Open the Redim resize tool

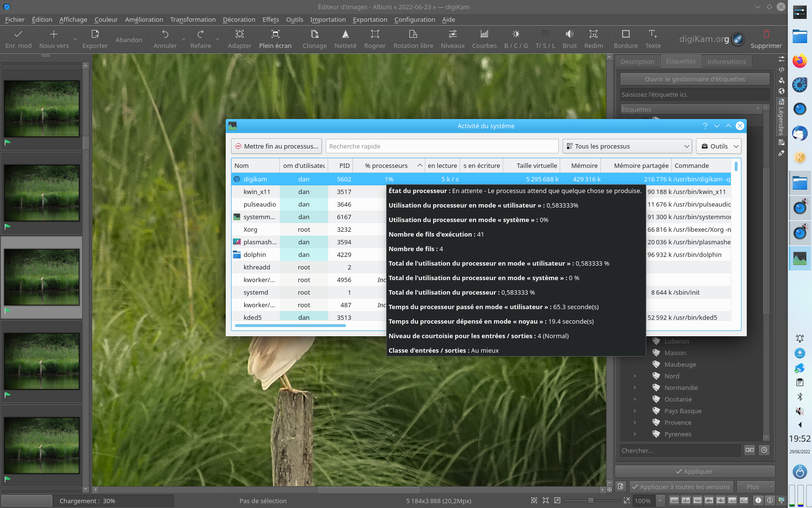coord(594,39)
